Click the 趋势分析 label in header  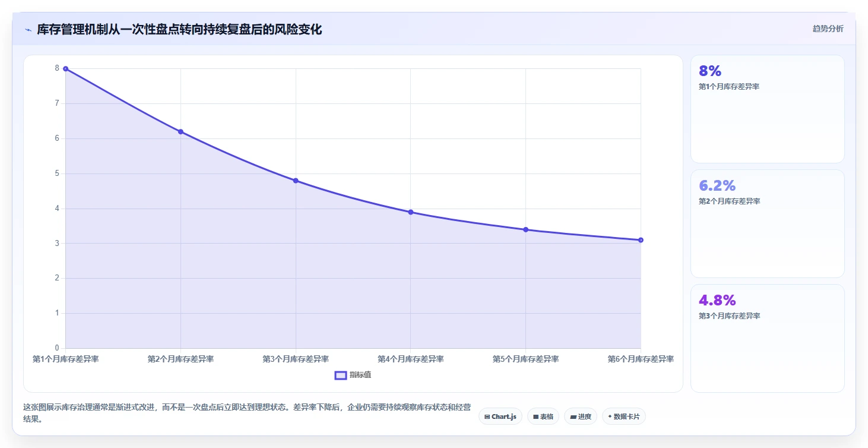pos(828,29)
